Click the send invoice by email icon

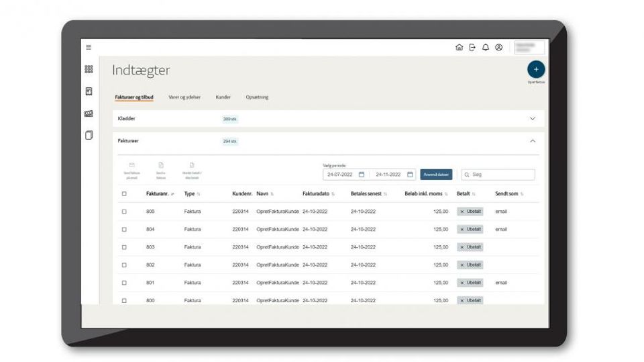[x=132, y=165]
